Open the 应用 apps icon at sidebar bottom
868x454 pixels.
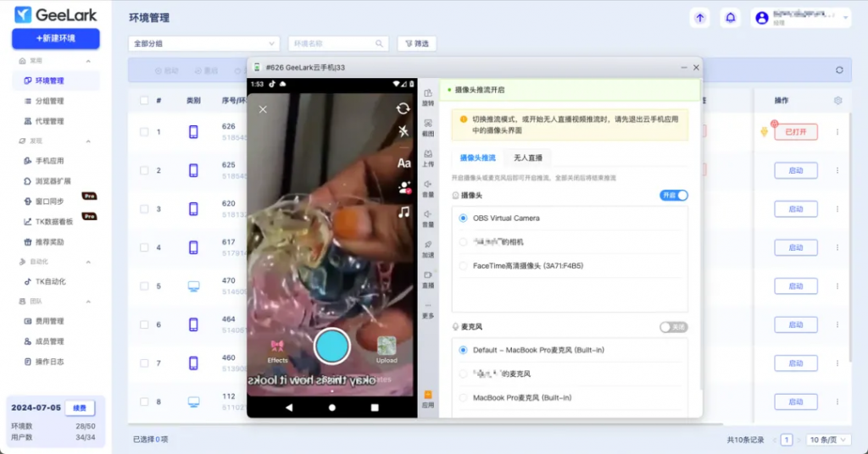(x=428, y=398)
